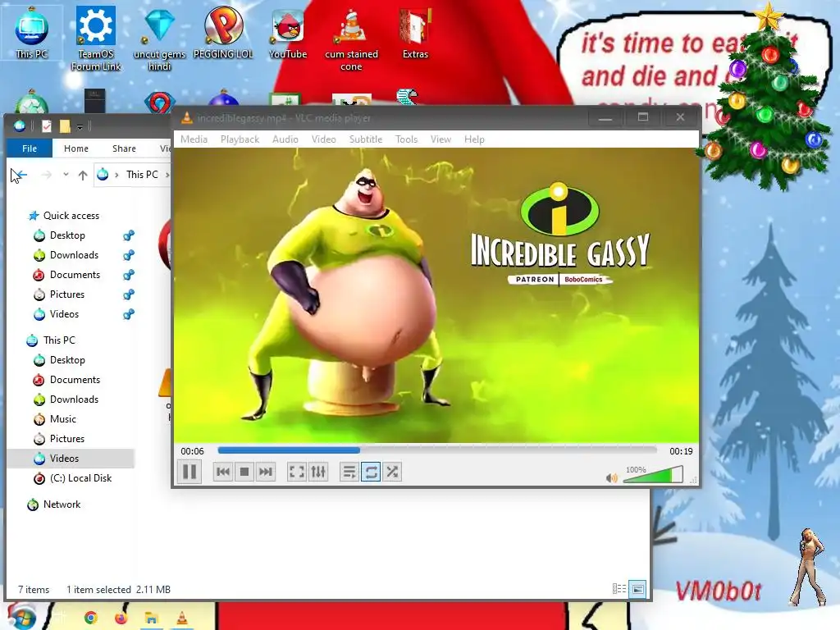Open (C:) Local Disk drive
Screen dimensions: 840x630
pyautogui.click(x=80, y=478)
